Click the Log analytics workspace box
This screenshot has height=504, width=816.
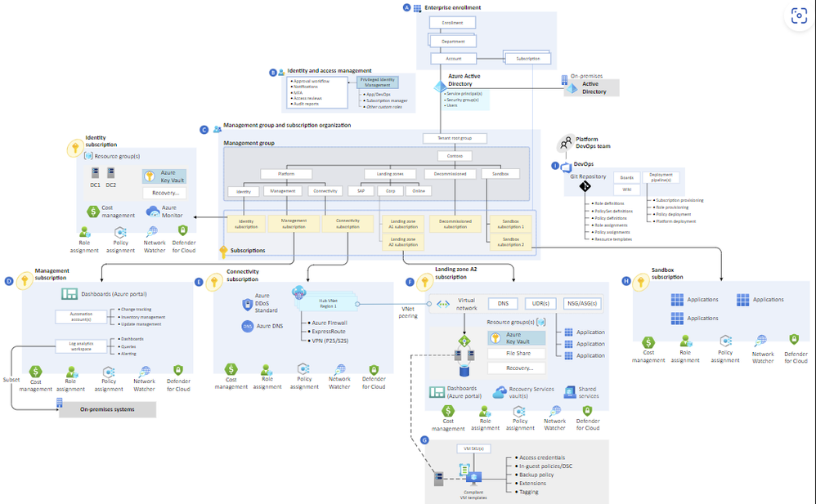pyautogui.click(x=81, y=346)
